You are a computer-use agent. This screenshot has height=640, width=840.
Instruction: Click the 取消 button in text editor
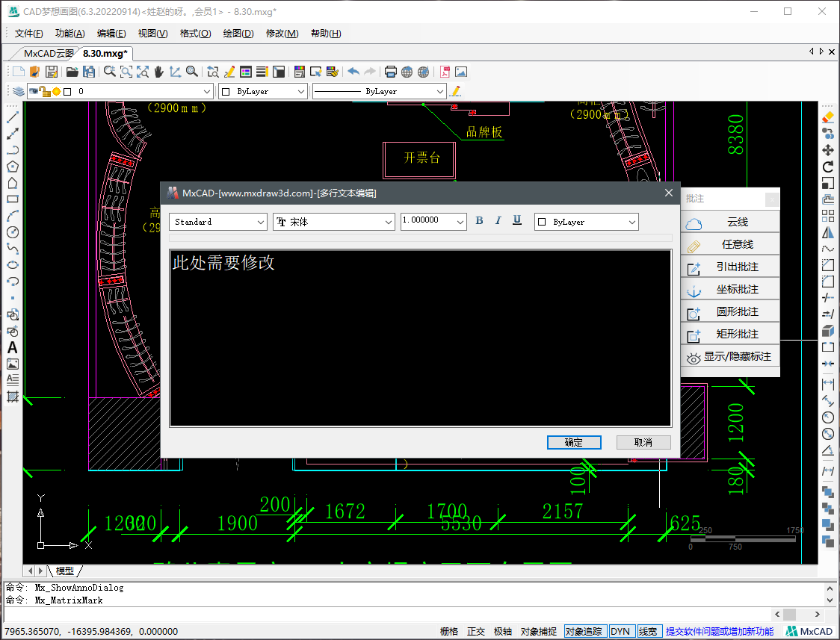[643, 443]
